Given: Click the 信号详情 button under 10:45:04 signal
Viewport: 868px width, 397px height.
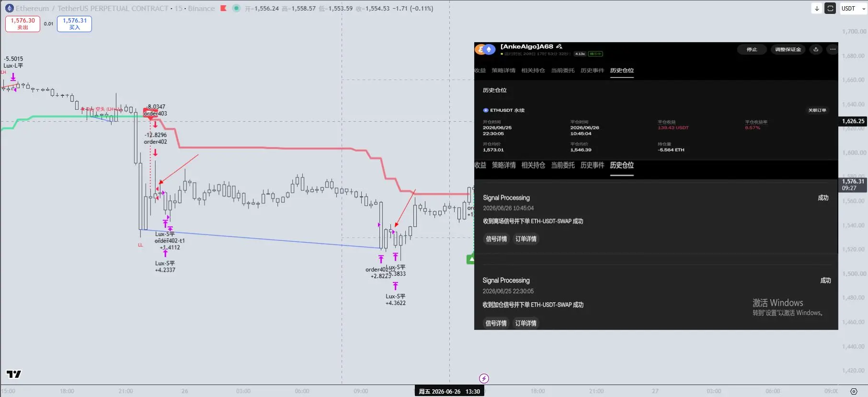Looking at the screenshot, I should coord(496,239).
